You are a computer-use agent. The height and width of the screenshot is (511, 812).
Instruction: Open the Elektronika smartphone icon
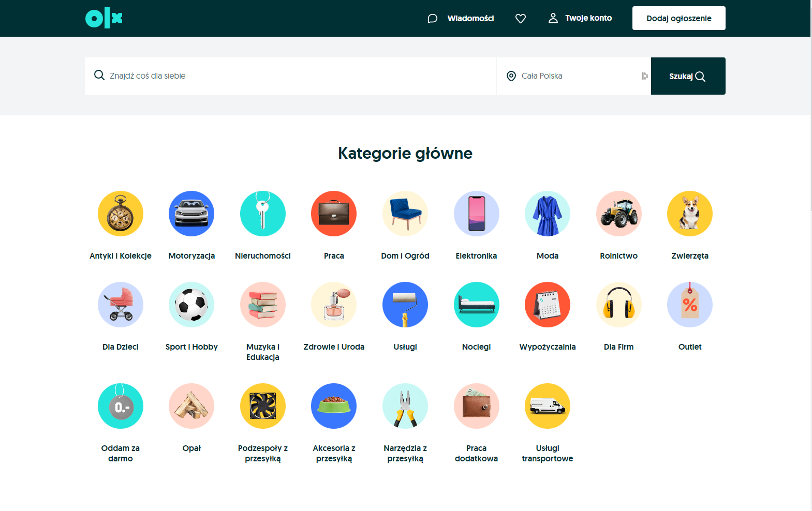point(477,214)
